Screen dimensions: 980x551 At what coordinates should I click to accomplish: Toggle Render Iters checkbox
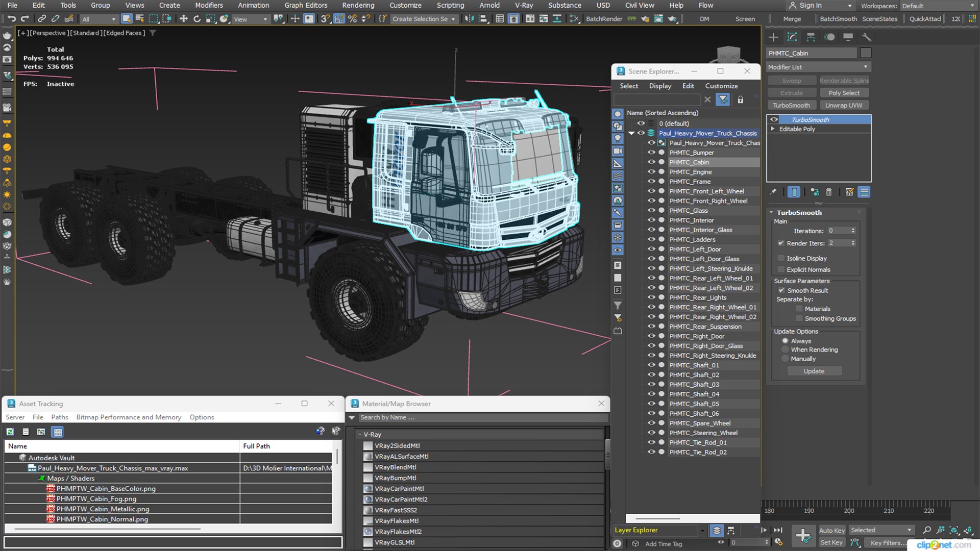(x=780, y=243)
